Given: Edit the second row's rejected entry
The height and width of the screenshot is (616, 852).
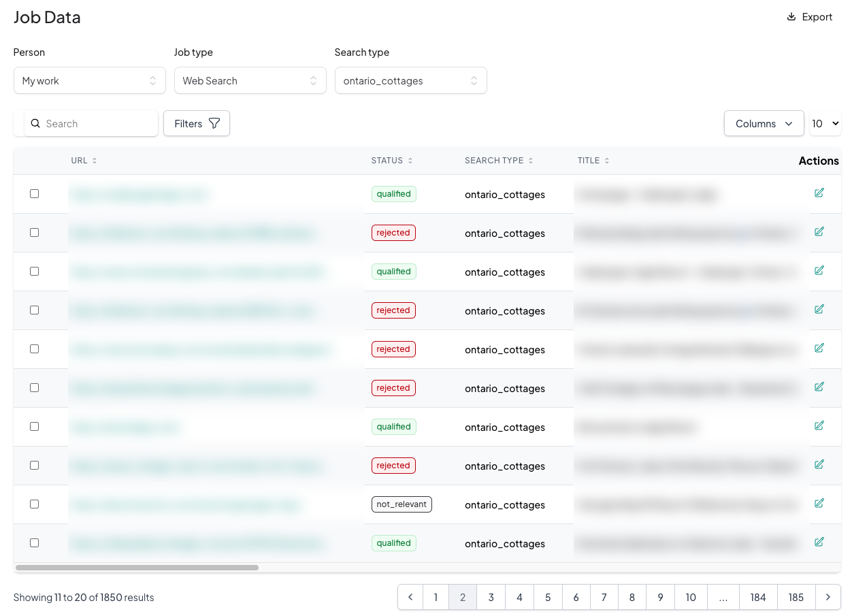Looking at the screenshot, I should 819,231.
